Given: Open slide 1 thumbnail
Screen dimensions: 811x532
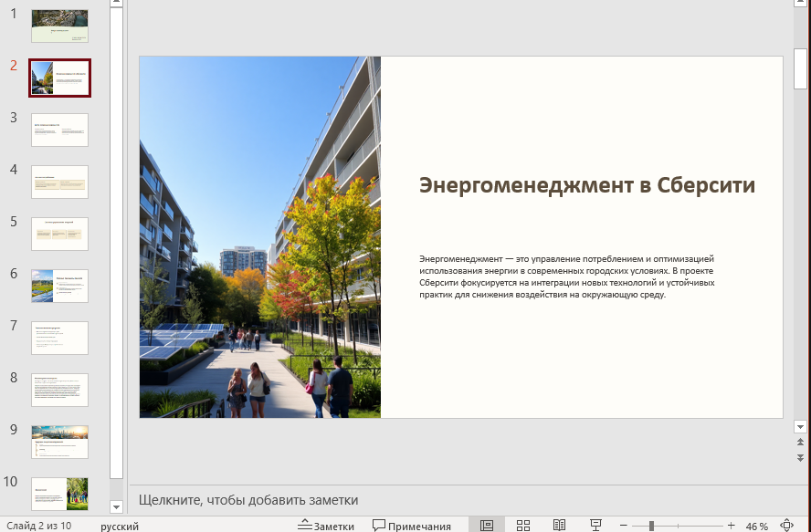Looking at the screenshot, I should (x=59, y=26).
